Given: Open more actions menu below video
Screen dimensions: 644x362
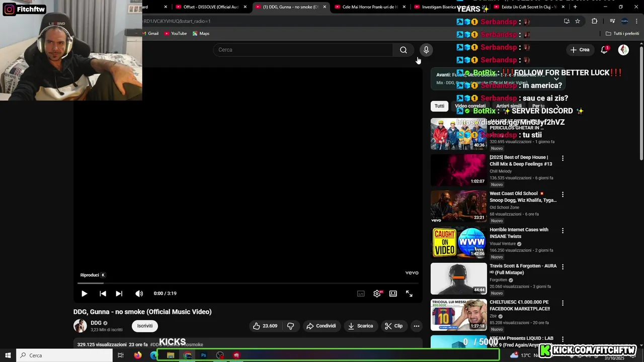Looking at the screenshot, I should coord(416,326).
